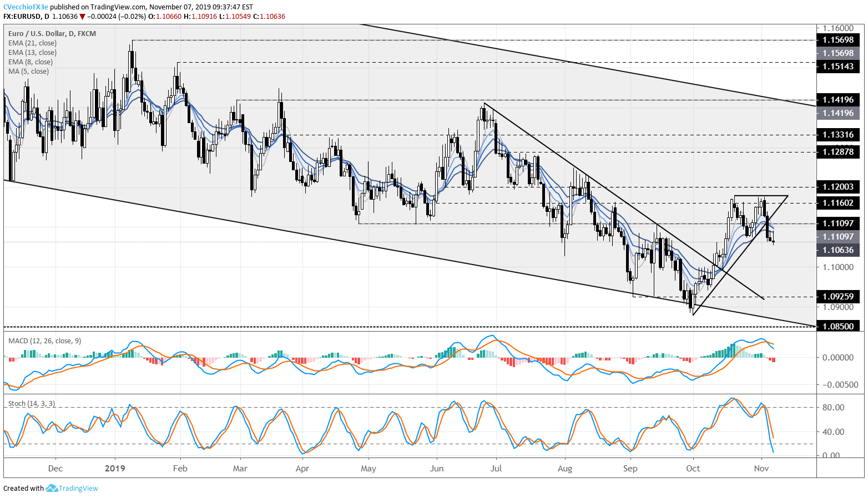Open the TradingView link in footer

(x=78, y=489)
